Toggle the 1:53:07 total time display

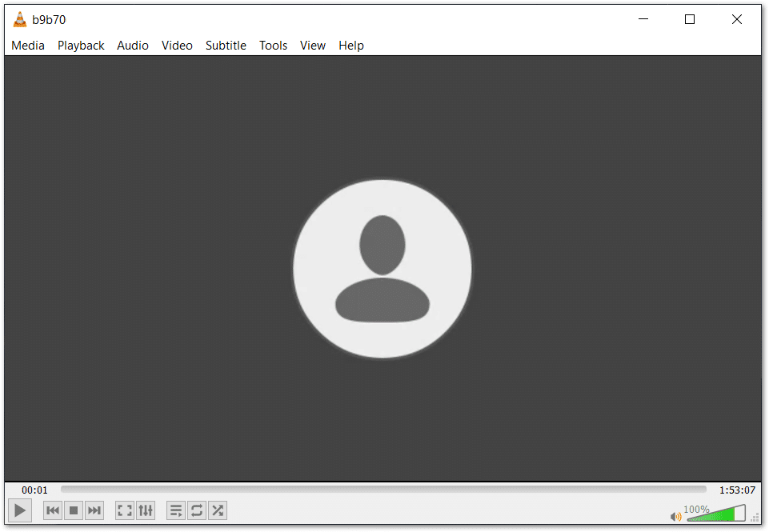[736, 490]
